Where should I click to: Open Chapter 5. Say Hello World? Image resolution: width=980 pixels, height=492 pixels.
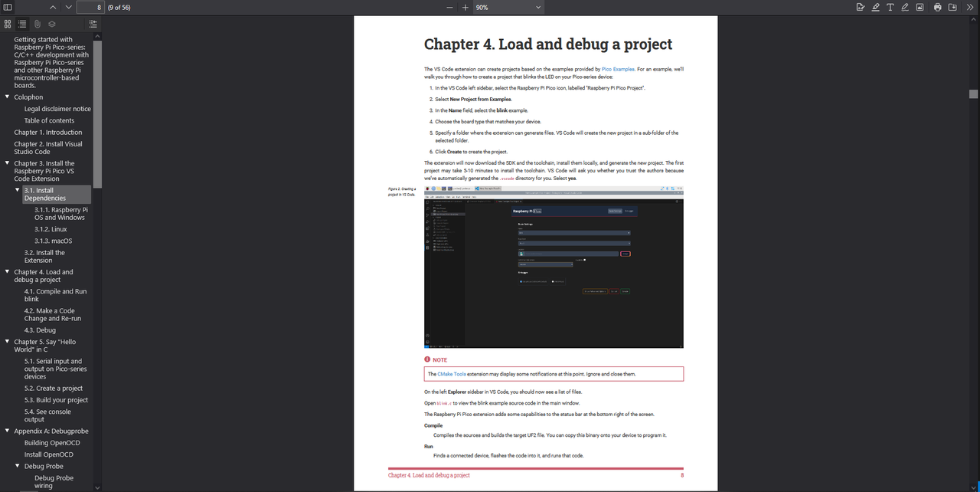click(x=44, y=346)
